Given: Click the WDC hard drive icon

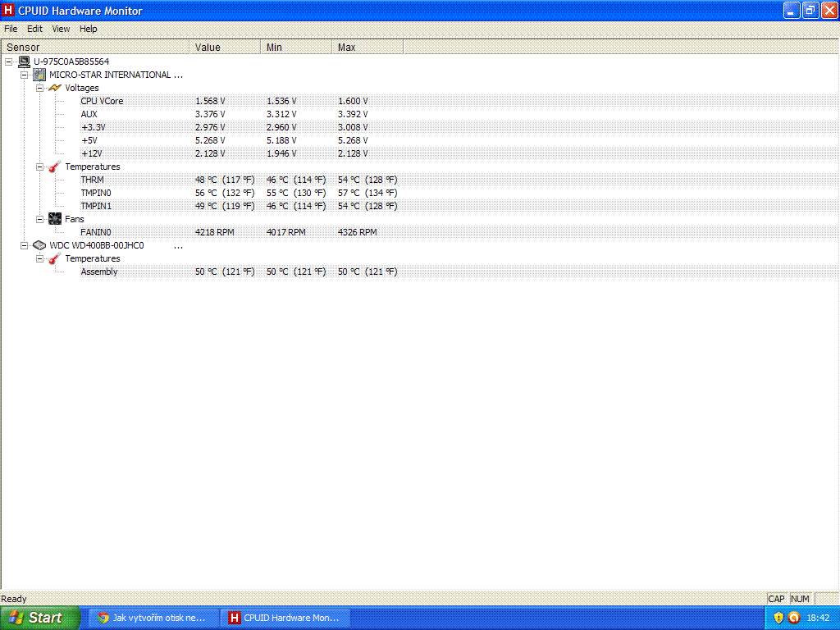Looking at the screenshot, I should tap(39, 245).
